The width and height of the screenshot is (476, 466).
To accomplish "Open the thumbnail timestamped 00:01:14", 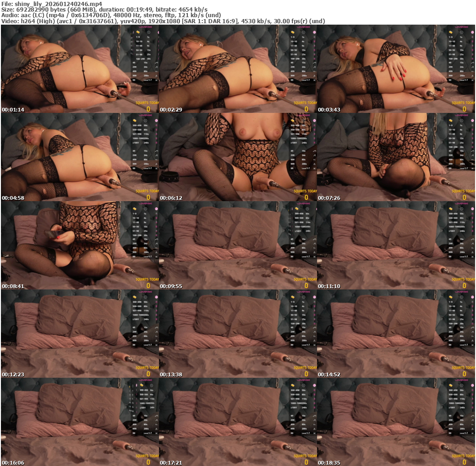I will 80,69.
